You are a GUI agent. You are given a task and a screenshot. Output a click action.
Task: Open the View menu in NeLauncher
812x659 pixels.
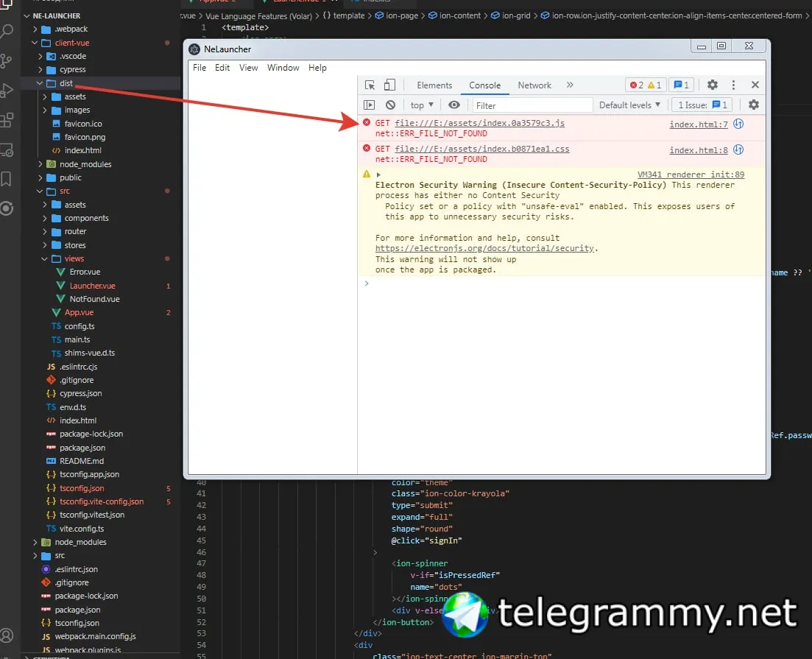click(249, 67)
